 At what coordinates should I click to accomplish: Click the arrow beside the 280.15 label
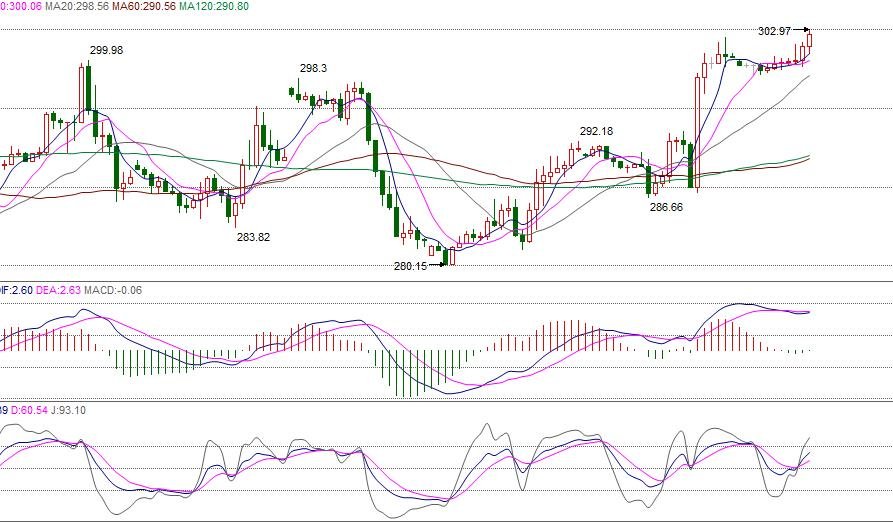436,266
